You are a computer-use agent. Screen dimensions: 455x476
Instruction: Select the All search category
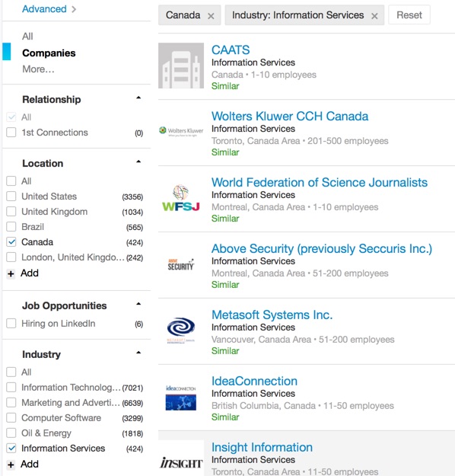(27, 36)
